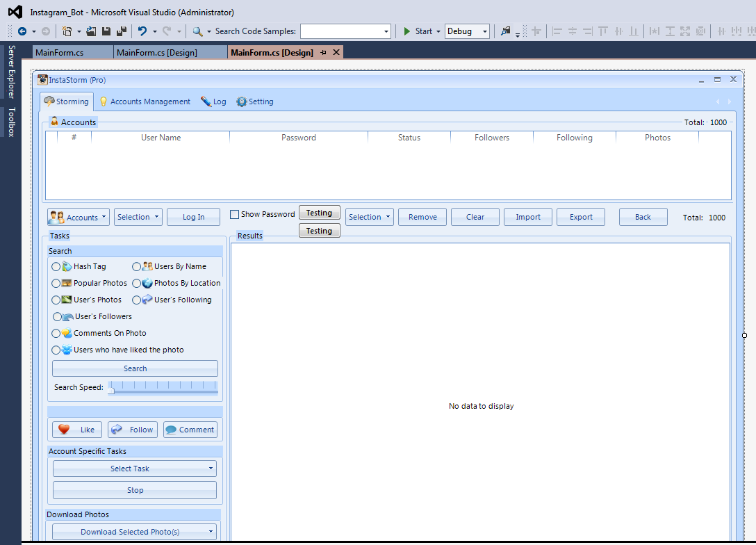Select the User's Followers radio button

click(58, 316)
